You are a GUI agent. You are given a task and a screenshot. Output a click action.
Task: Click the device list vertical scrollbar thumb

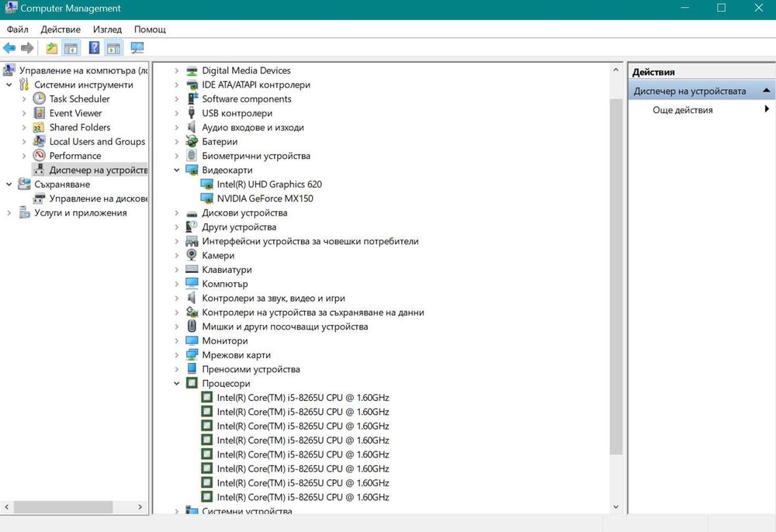615,276
